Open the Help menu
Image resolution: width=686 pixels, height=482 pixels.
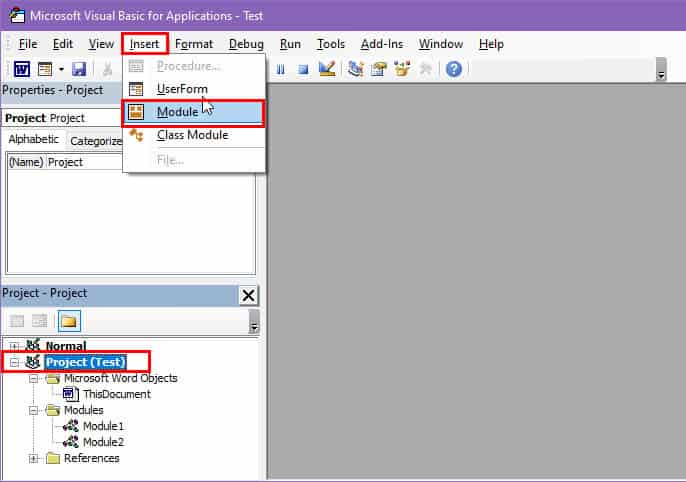point(491,44)
